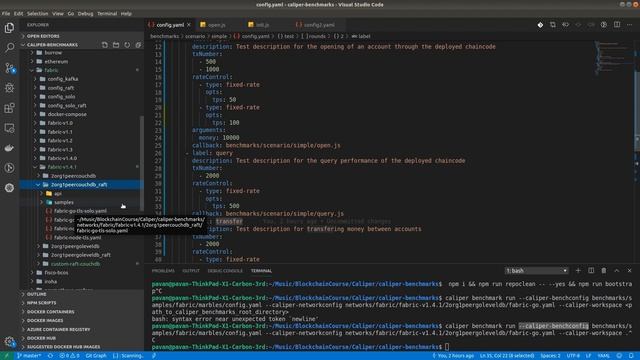Screen dimensions: 640x360
Task: Click the master branch status bar item
Action: [x=29, y=356]
